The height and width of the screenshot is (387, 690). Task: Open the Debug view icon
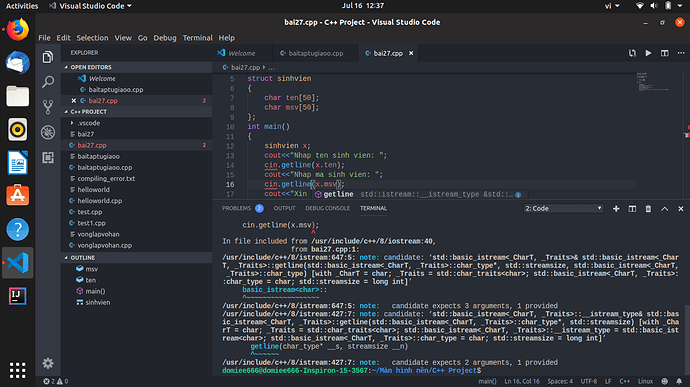tap(48, 132)
